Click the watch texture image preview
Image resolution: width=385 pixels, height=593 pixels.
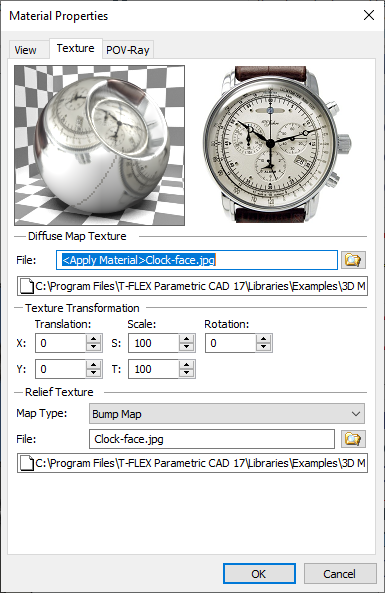[277, 144]
